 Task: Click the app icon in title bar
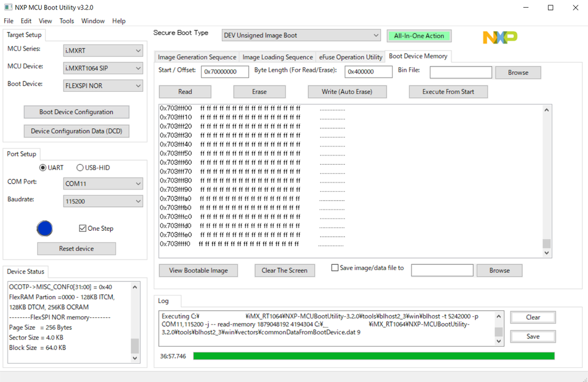8,7
